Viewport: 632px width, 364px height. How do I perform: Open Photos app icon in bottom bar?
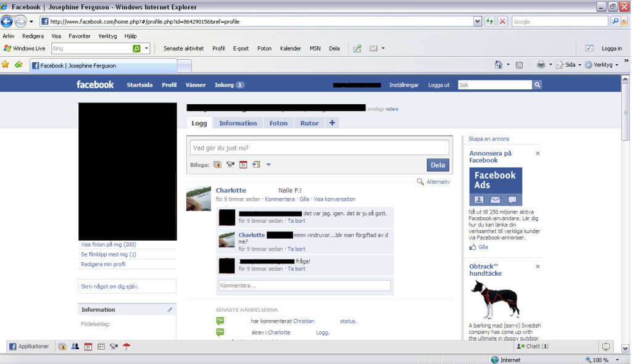pyautogui.click(x=62, y=346)
